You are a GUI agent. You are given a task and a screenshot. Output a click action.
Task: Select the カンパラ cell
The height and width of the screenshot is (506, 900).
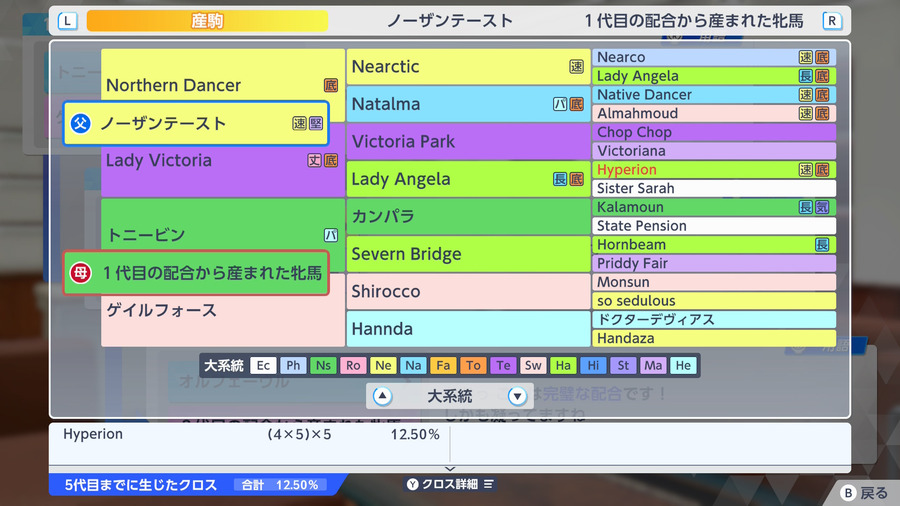point(468,216)
